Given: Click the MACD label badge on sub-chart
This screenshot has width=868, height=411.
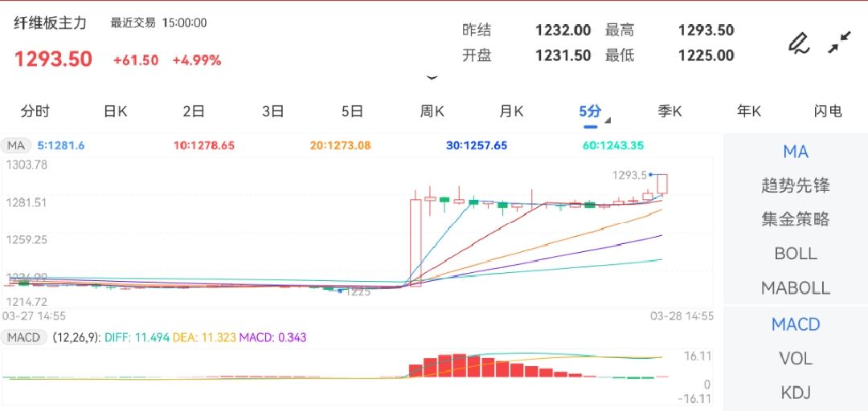Looking at the screenshot, I should (x=23, y=338).
